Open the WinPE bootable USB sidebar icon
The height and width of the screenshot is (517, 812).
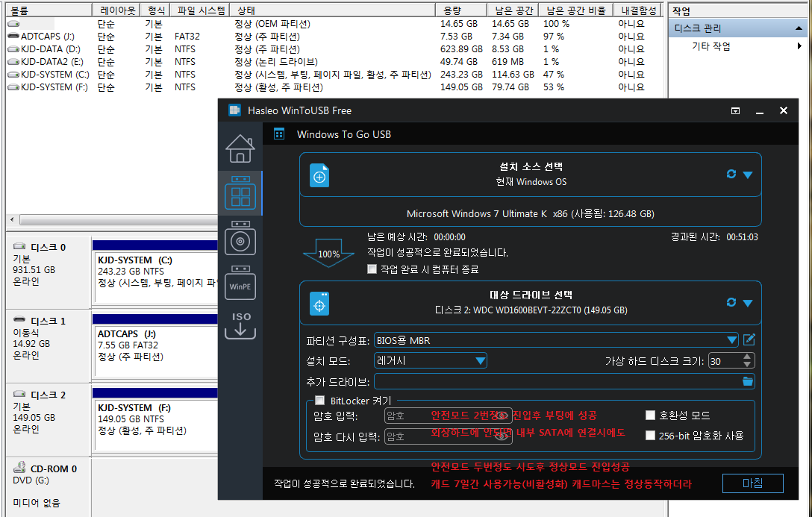[x=240, y=283]
